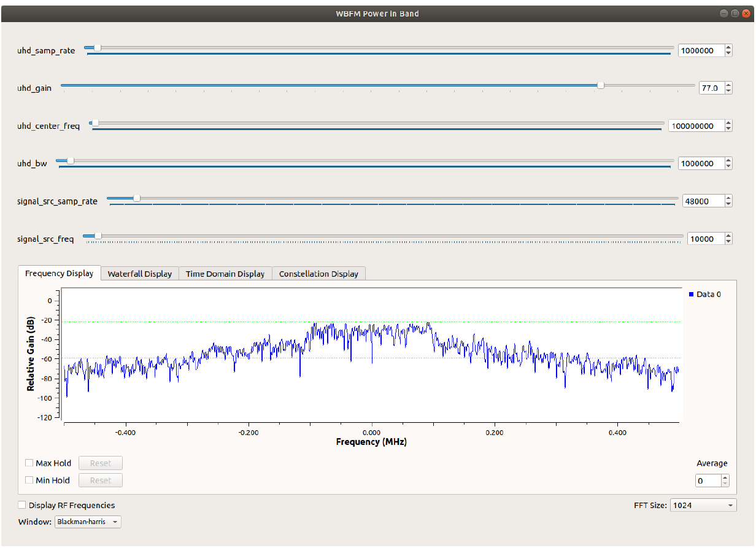Minimize the WBFM Power in Band window
The width and height of the screenshot is (756, 548).
click(725, 13)
